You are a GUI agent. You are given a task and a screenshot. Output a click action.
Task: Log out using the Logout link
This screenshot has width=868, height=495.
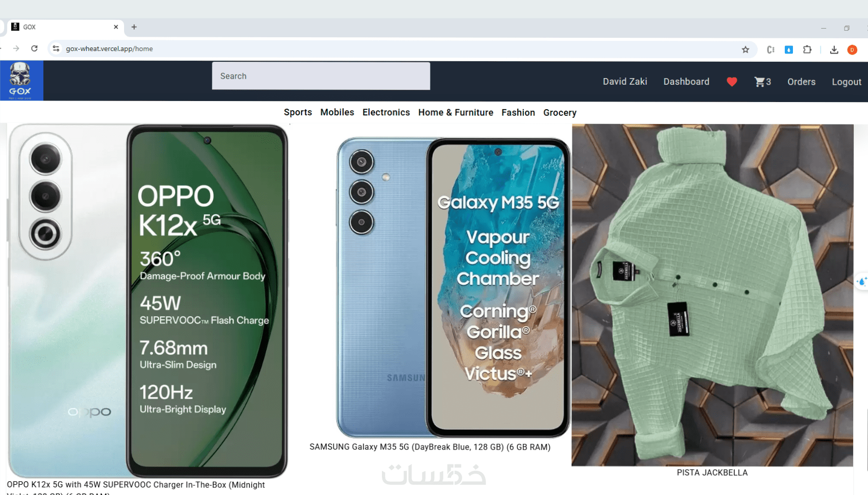tap(846, 82)
